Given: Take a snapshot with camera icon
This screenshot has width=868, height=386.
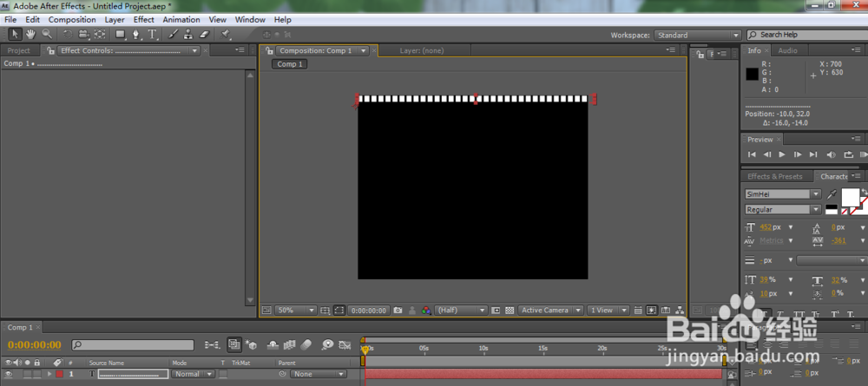Looking at the screenshot, I should click(x=398, y=311).
